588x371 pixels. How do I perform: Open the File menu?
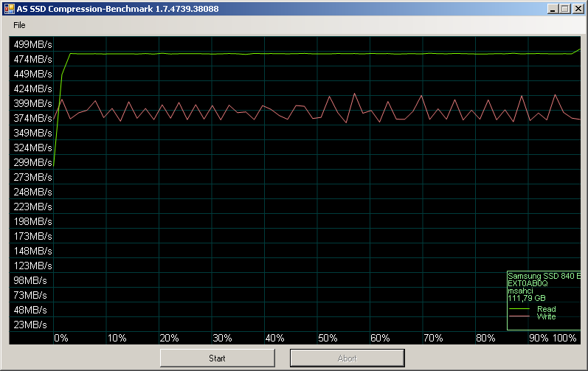(19, 25)
